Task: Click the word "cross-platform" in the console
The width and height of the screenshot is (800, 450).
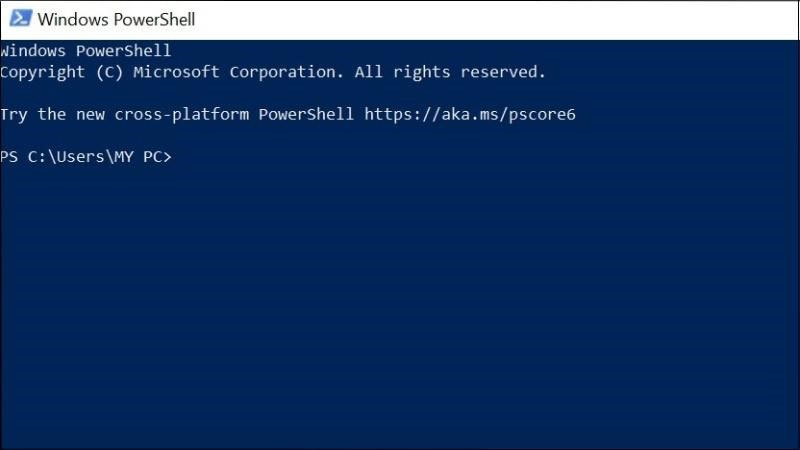Action: coord(182,114)
